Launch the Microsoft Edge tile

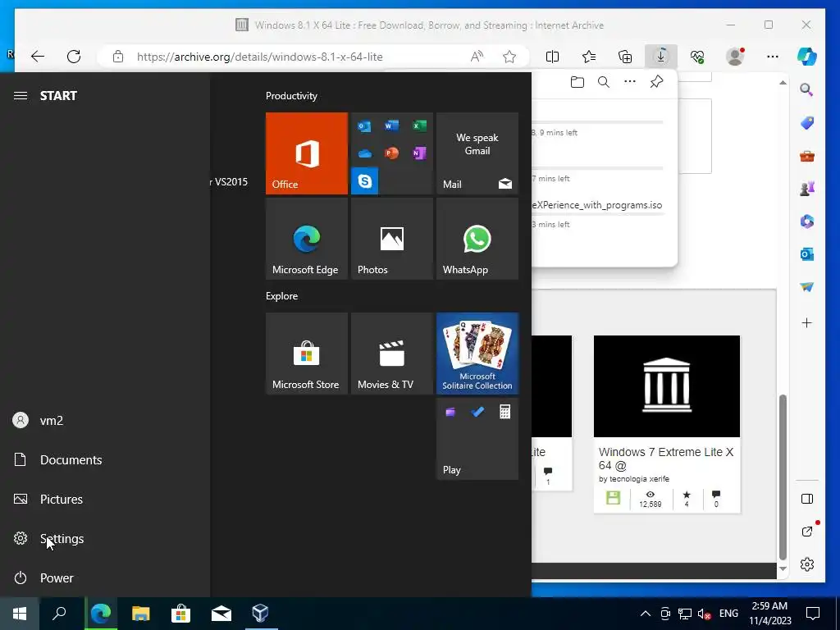(307, 239)
